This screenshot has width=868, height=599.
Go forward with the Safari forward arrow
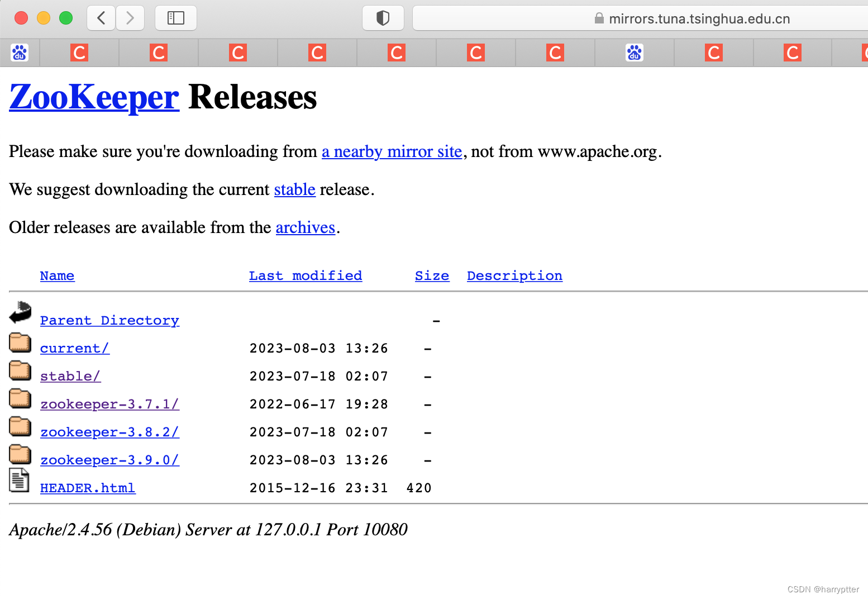[x=130, y=18]
